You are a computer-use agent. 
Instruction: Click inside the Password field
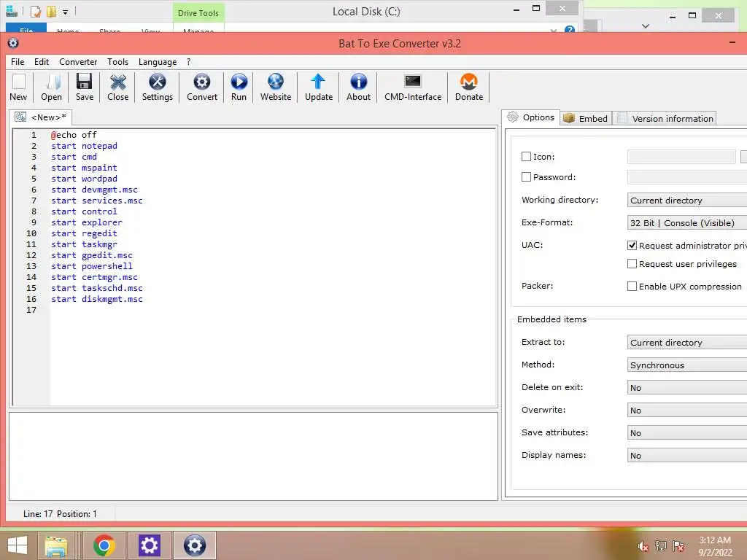coord(687,176)
